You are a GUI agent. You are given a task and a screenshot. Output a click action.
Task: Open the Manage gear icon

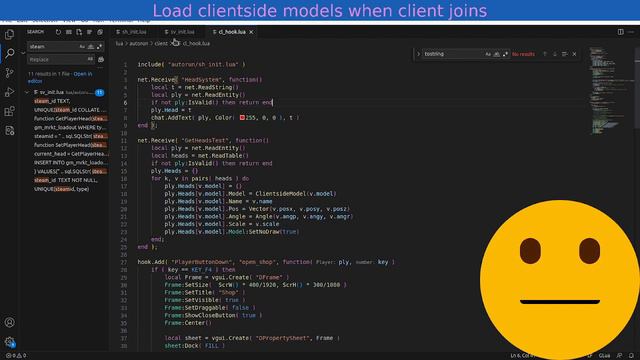pos(9,342)
